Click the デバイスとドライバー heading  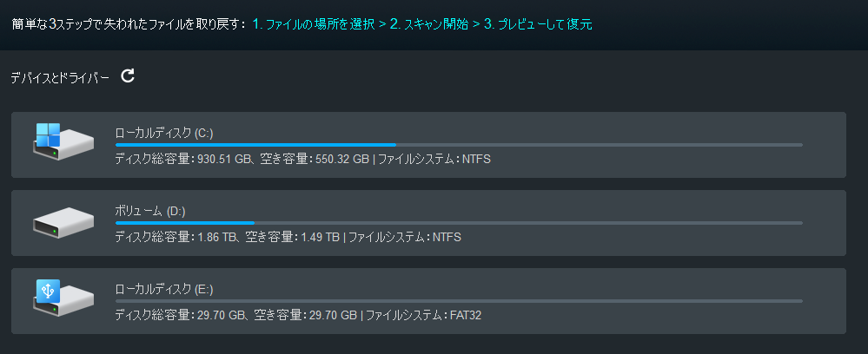click(60, 78)
